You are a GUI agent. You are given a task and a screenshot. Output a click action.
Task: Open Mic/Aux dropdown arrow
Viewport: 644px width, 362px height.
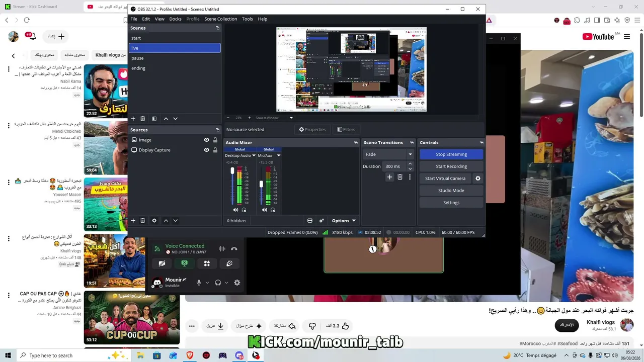coord(278,156)
